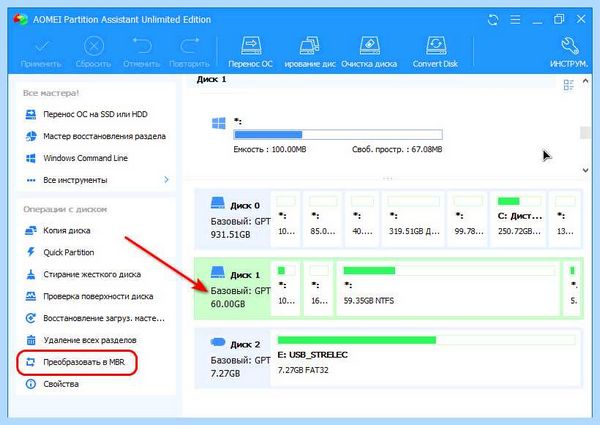This screenshot has height=425, width=600.
Task: Select Диск 0 931.51GB header
Action: click(x=233, y=219)
